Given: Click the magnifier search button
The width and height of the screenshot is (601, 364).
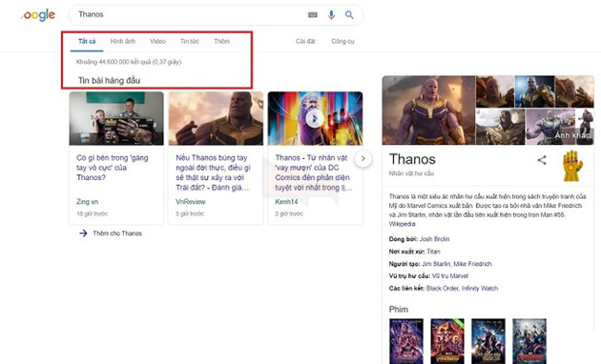Looking at the screenshot, I should click(x=349, y=15).
